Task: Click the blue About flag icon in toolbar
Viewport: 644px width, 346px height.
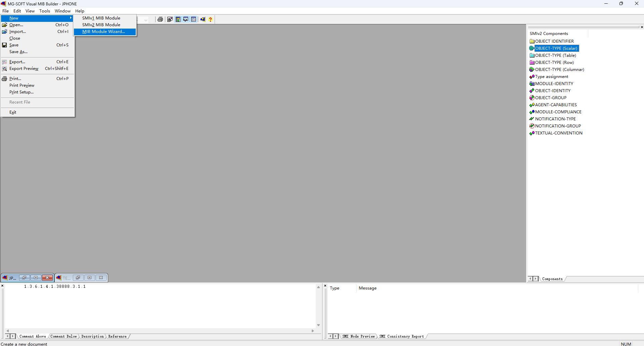Action: pos(203,20)
